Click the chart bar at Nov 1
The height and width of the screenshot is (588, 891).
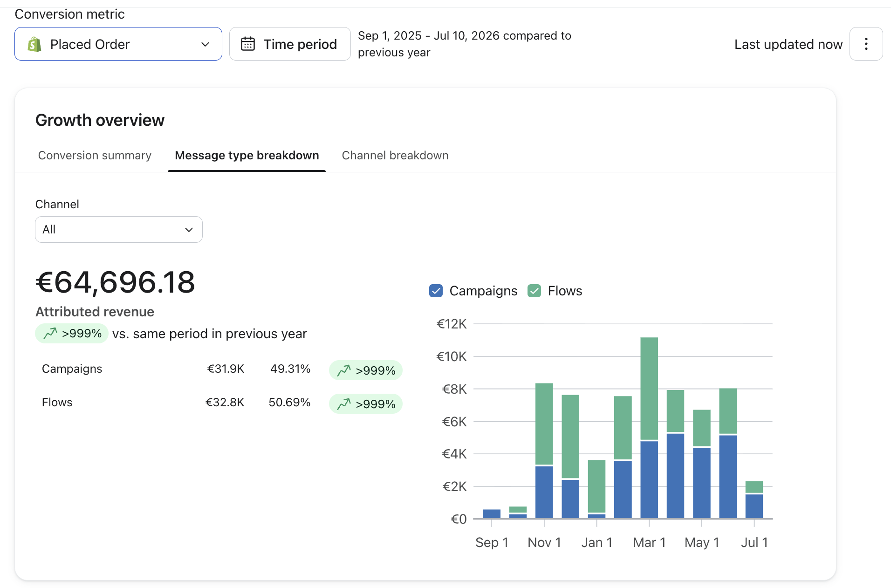coord(544,451)
